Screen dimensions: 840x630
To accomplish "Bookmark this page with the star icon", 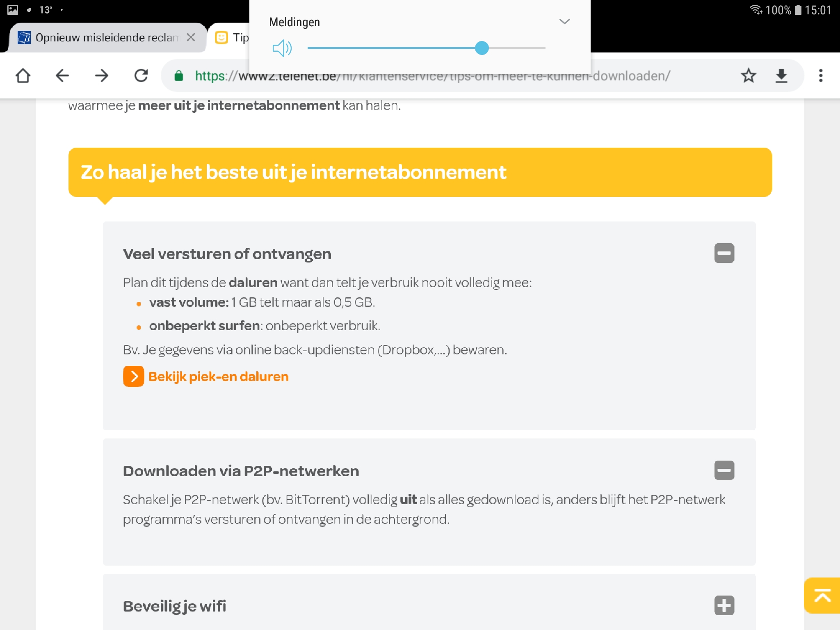I will click(748, 75).
